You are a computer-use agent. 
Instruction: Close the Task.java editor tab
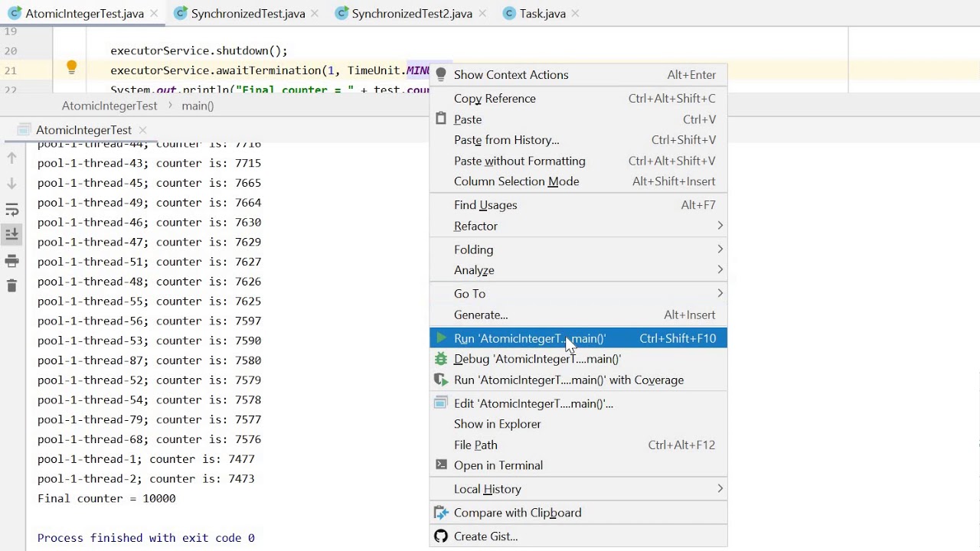[575, 14]
